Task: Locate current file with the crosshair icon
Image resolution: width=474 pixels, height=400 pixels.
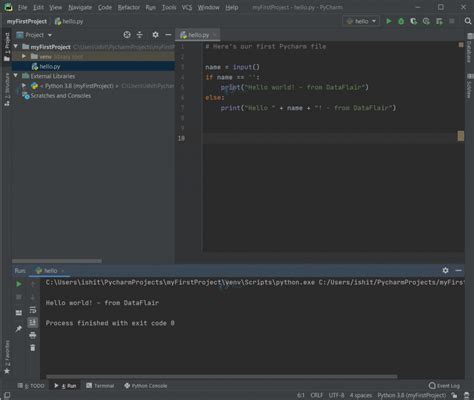Action: [127, 35]
